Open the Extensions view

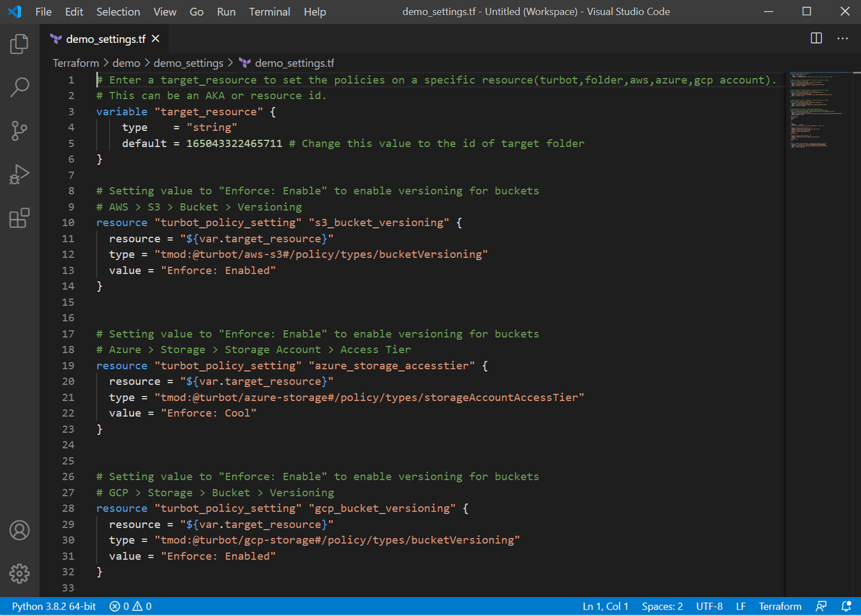coord(19,217)
